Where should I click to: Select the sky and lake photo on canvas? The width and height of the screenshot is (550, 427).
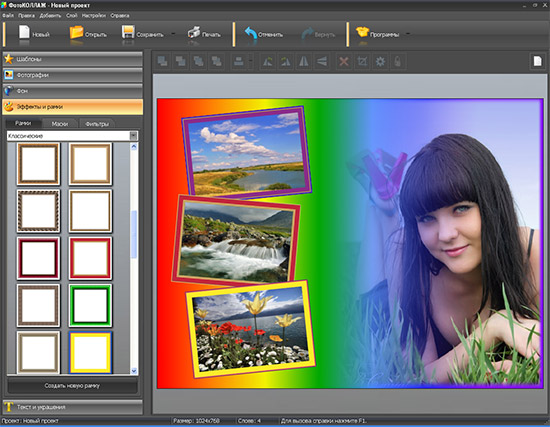(247, 152)
